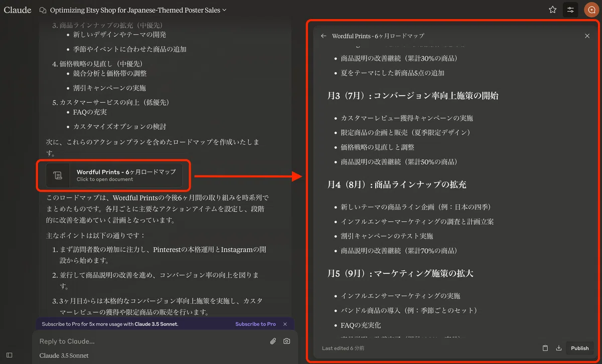Dismiss the Subscribe to Pro banner
The image size is (602, 364).
(285, 324)
